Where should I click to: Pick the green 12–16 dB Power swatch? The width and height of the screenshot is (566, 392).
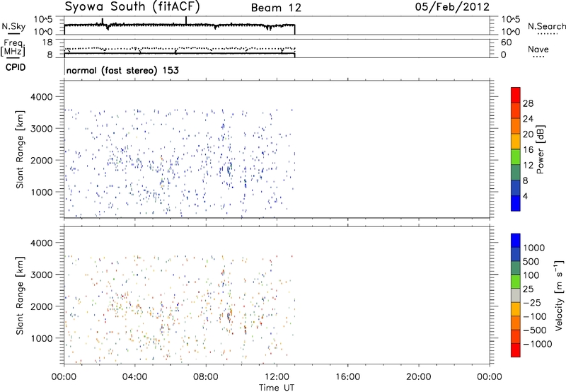516,157
